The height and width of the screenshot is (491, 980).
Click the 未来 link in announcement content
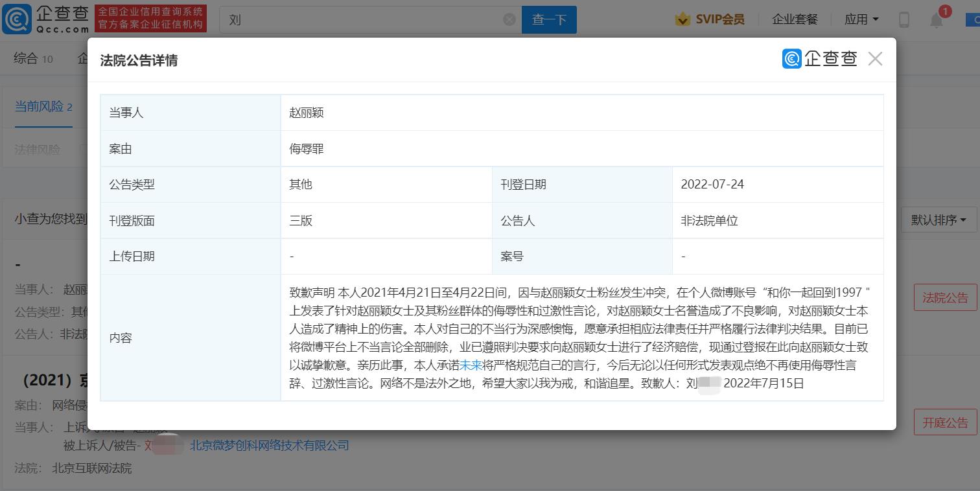pyautogui.click(x=471, y=365)
